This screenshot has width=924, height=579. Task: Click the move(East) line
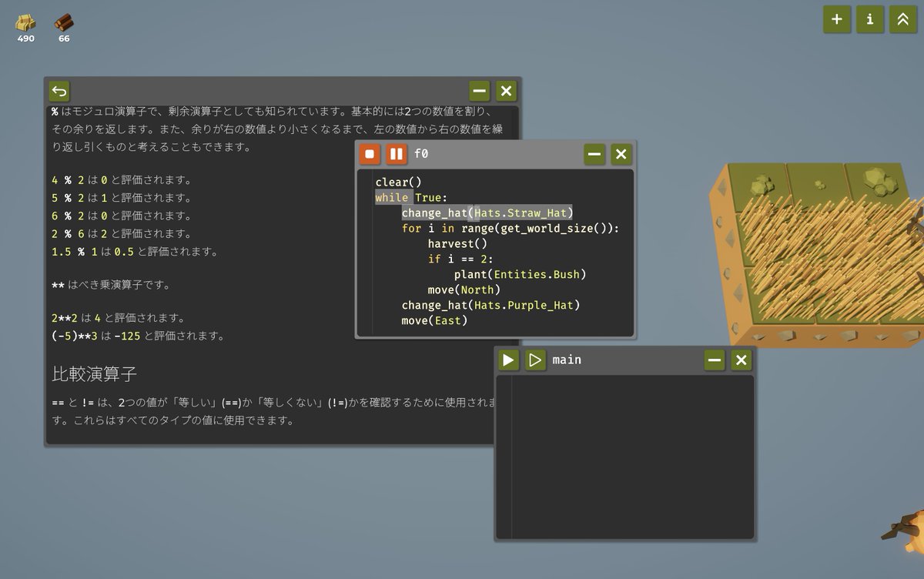click(x=434, y=320)
